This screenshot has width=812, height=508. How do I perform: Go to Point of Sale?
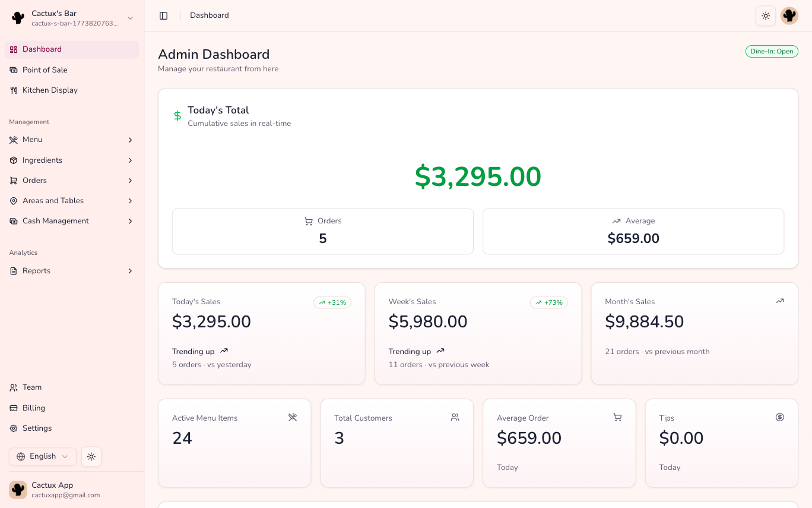click(x=72, y=70)
